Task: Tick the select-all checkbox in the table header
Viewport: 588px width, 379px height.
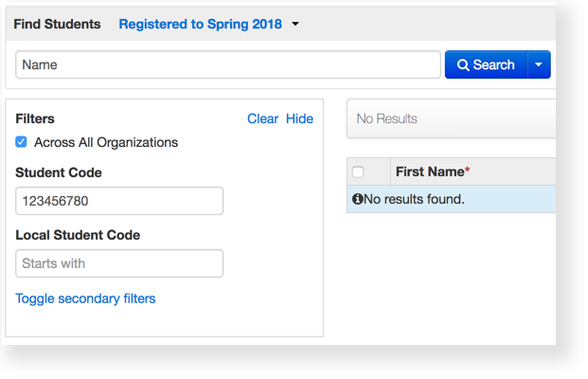Action: [358, 172]
